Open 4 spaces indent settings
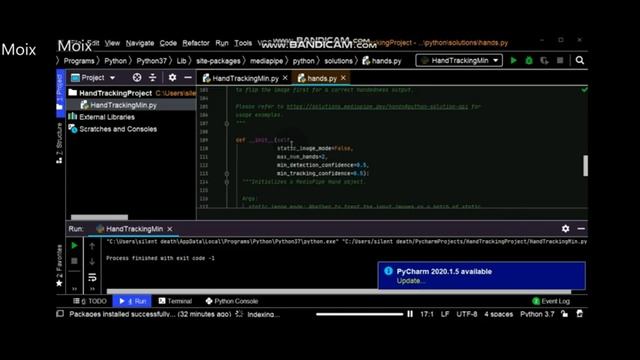 [498, 314]
